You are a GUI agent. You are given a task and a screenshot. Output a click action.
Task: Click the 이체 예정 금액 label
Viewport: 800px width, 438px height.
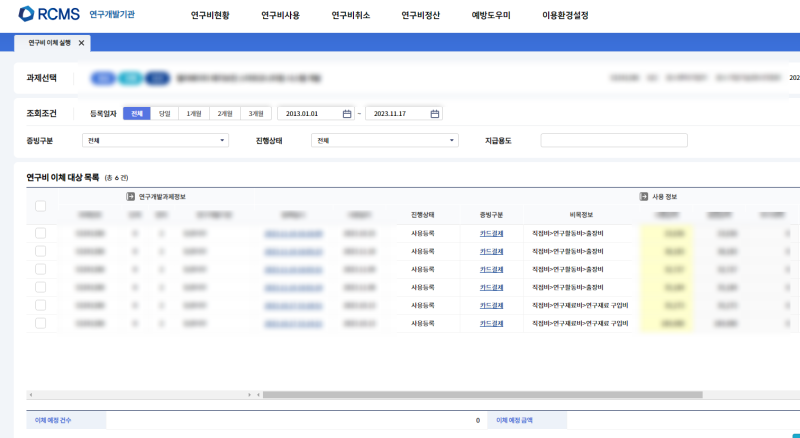click(x=514, y=420)
